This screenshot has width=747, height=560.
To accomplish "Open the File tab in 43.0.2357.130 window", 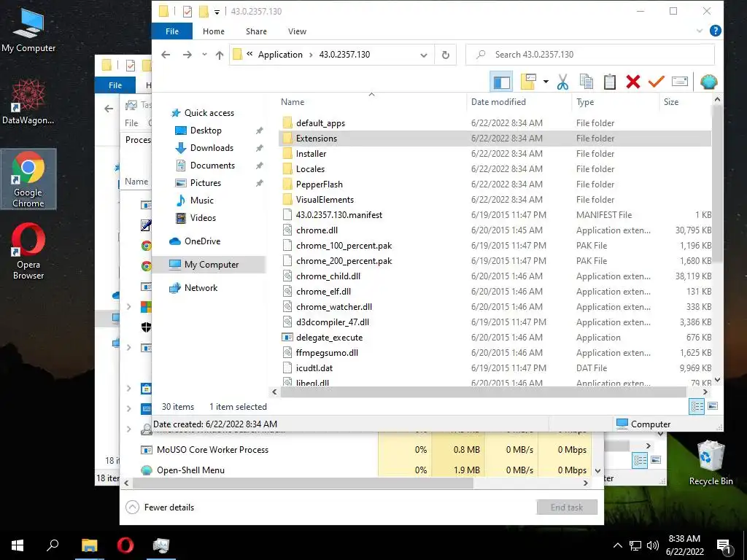I will [x=172, y=31].
